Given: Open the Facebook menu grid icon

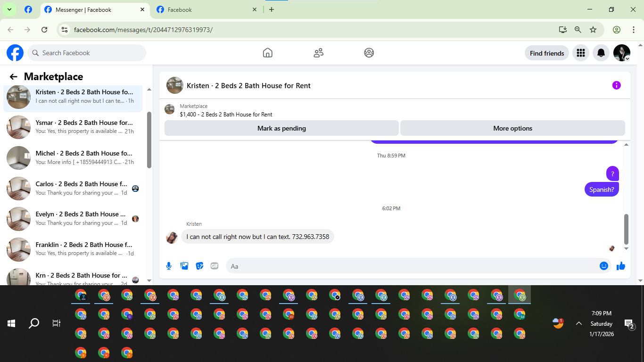Looking at the screenshot, I should pos(581,53).
